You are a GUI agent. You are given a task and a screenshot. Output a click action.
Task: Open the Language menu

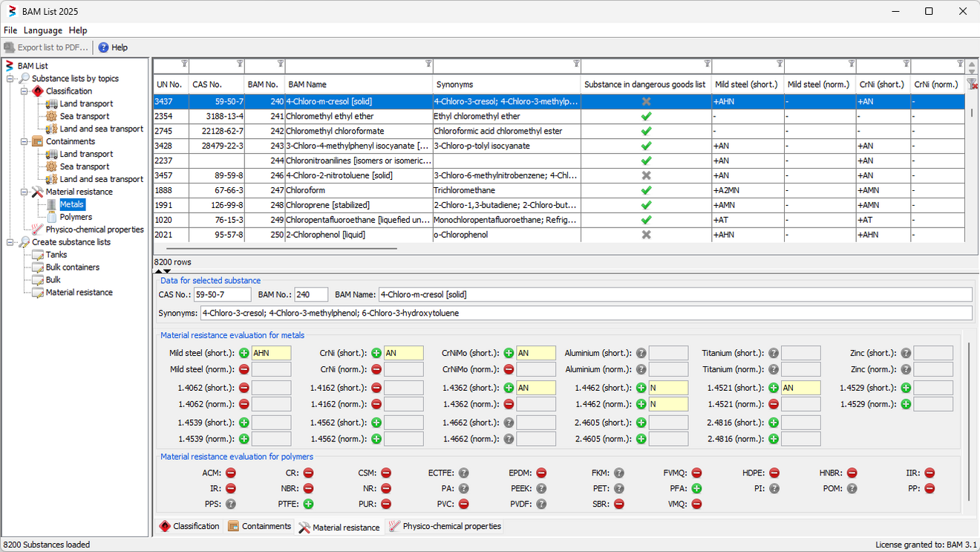click(x=43, y=30)
